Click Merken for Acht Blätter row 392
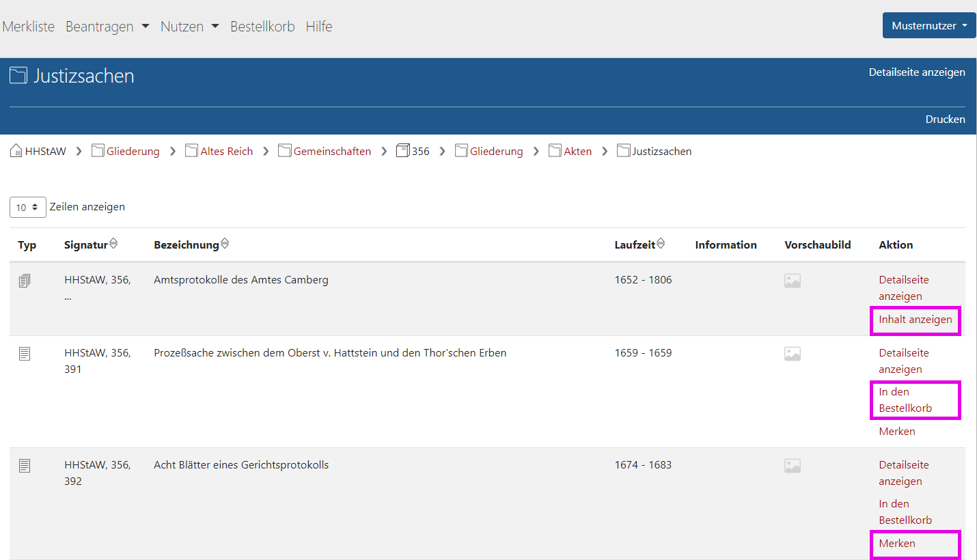This screenshot has height=560, width=977. pos(897,543)
